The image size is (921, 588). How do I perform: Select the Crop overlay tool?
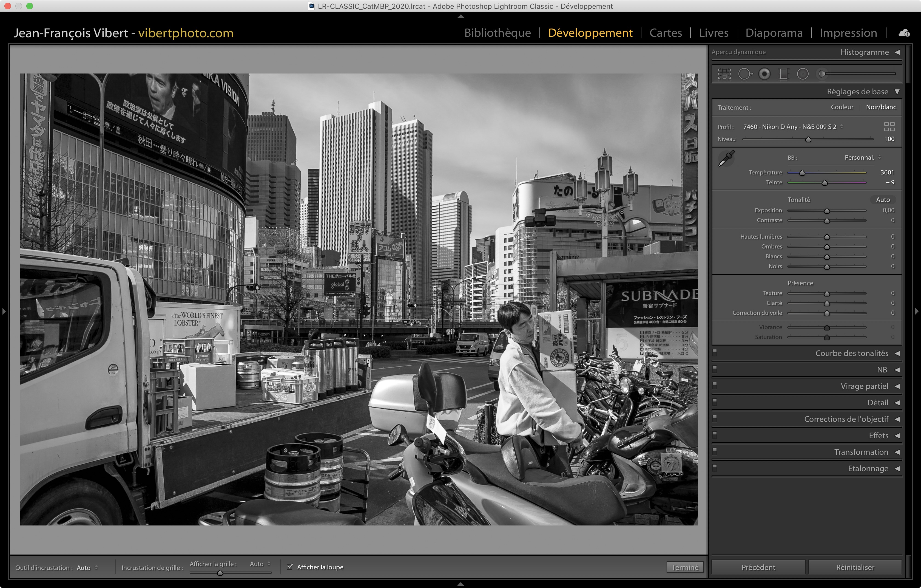724,74
